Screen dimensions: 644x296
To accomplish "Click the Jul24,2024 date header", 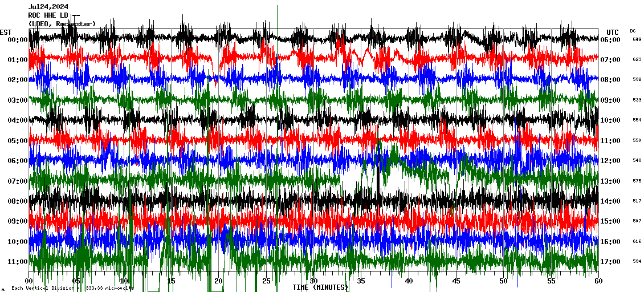I will pos(52,7).
